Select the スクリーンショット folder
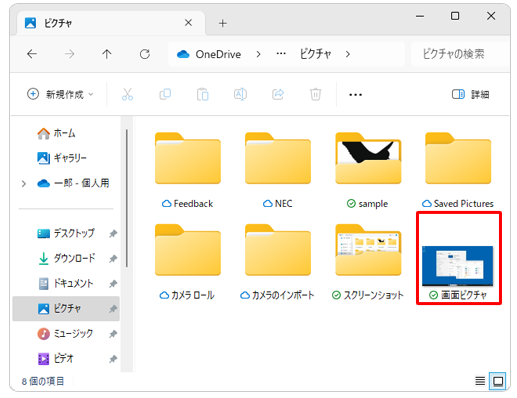517x398 pixels. click(368, 262)
